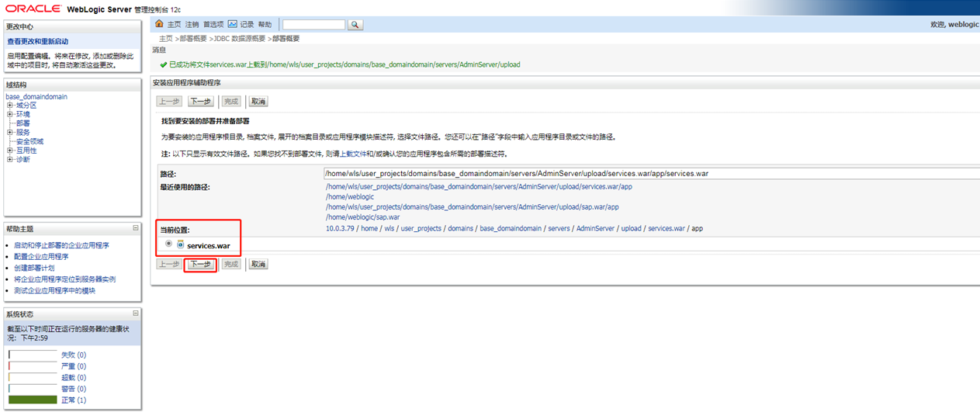
Task: Open JDBC 数据源概要 breadcrumb link
Action: pos(240,38)
